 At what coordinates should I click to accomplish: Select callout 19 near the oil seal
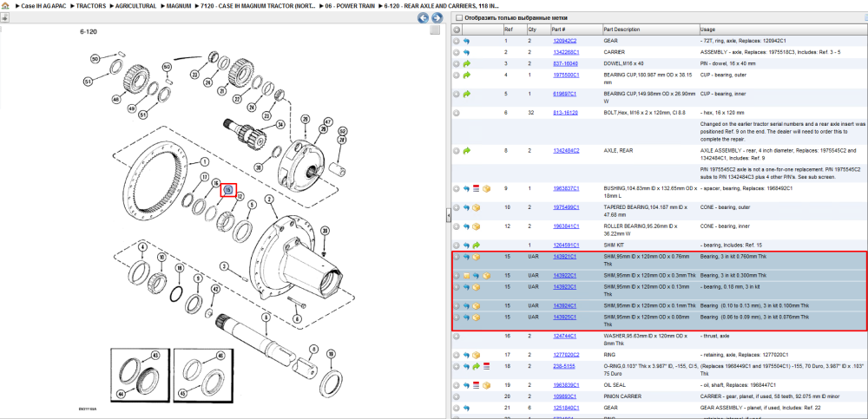point(331,354)
